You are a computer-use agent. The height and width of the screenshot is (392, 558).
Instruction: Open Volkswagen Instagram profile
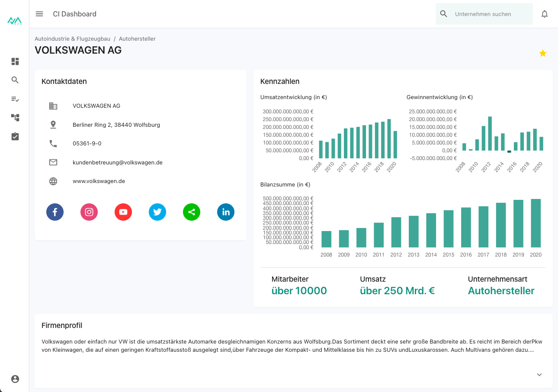(x=89, y=212)
